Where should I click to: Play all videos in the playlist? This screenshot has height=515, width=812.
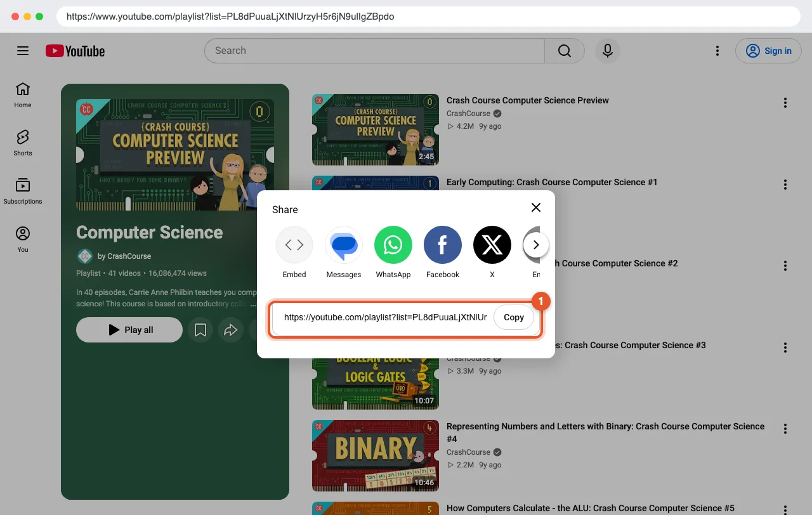tap(129, 330)
